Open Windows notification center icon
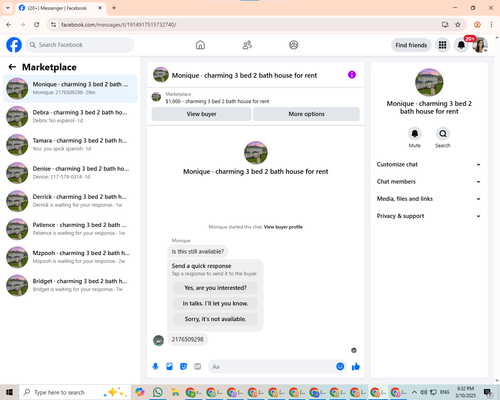This screenshot has width=500, height=400. 488,392
